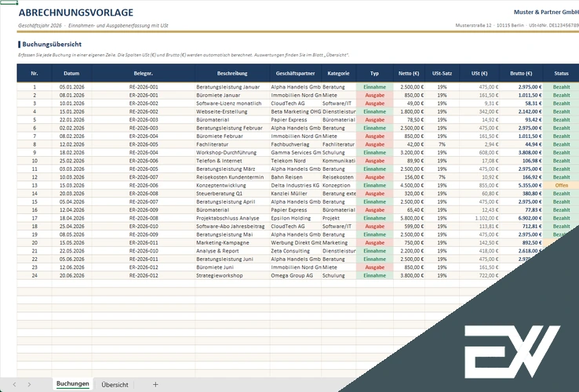This screenshot has width=579, height=392.
Task: Select the Konzeptentwicklung description cell
Action: (x=232, y=185)
